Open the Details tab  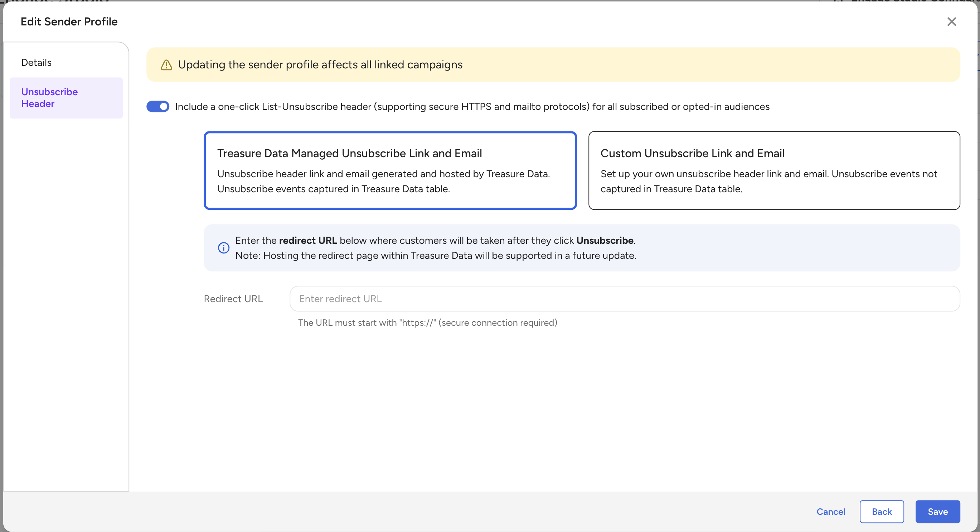(x=37, y=62)
